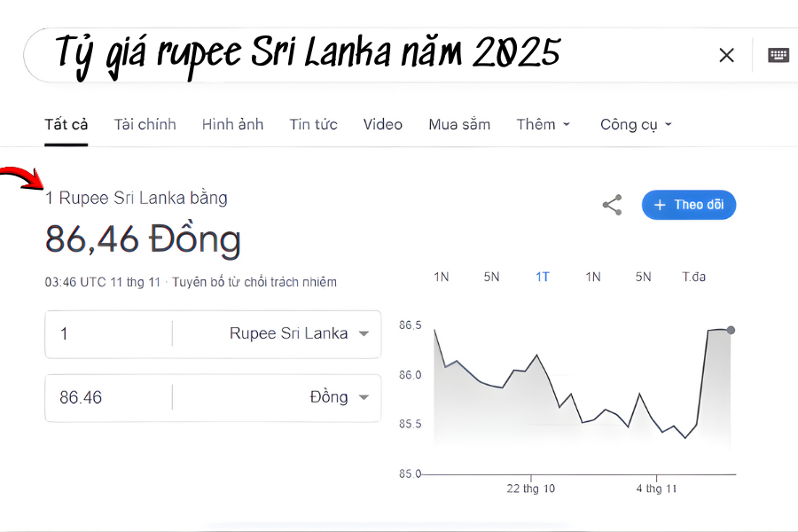Screen dimensions: 798x532
Task: Select the 1N chart time range
Action: [x=441, y=277]
